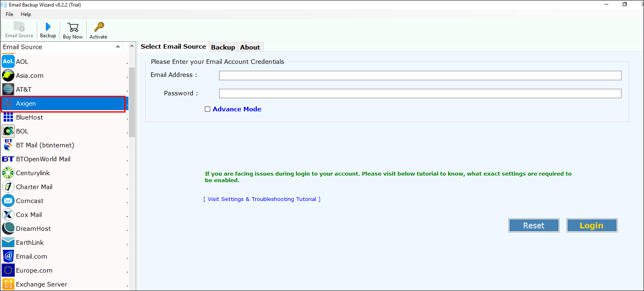Select DreamHost text row
The height and width of the screenshot is (291, 644).
(33, 229)
